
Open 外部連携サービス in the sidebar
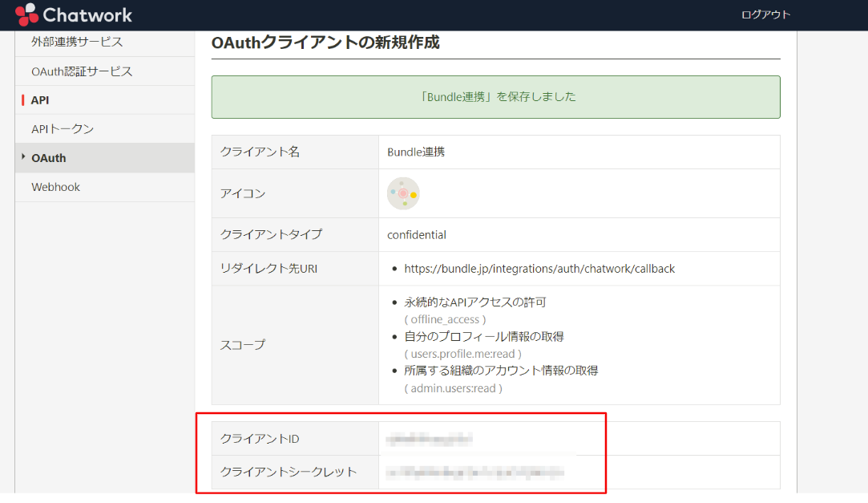77,42
